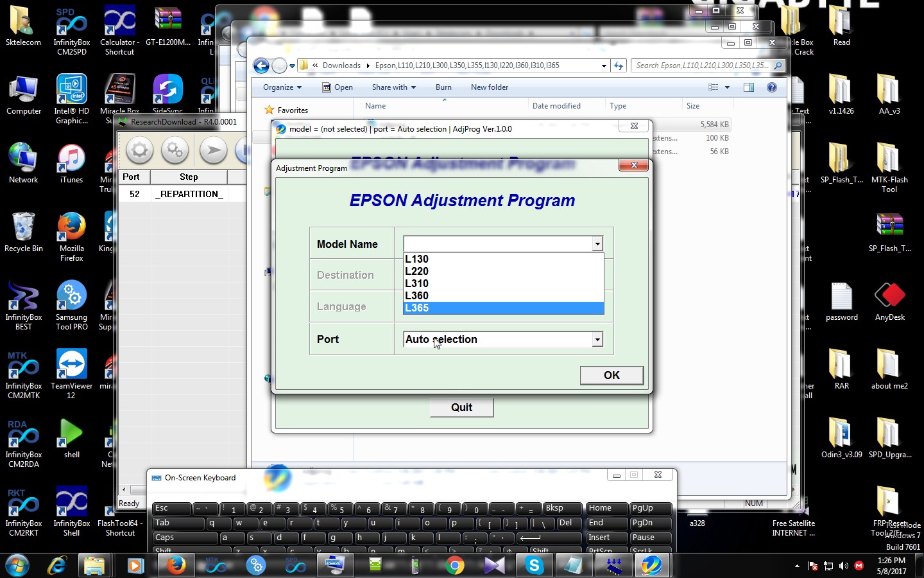Click Home key on On-Screen Keyboard
924x578 pixels.
coord(606,509)
